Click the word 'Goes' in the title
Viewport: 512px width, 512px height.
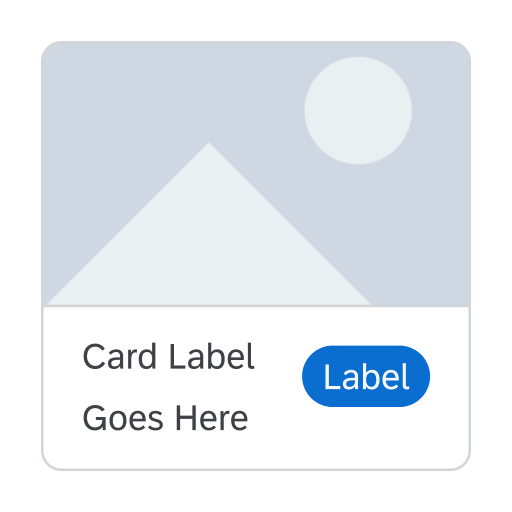coord(123,418)
